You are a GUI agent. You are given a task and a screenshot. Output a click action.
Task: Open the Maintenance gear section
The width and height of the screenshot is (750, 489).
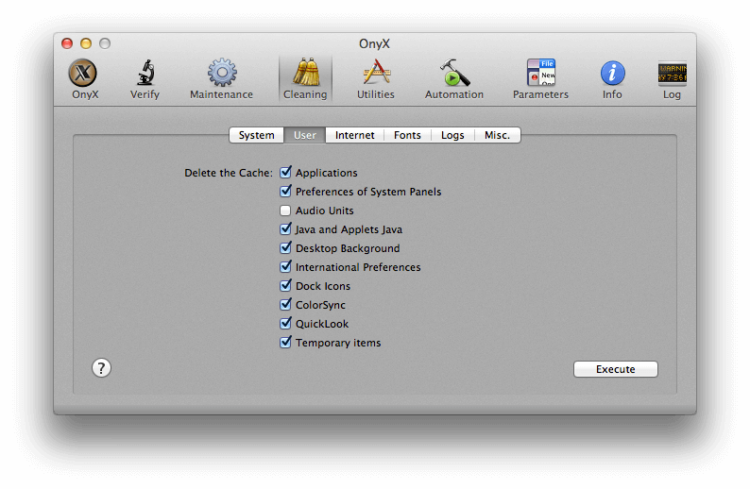click(x=221, y=78)
